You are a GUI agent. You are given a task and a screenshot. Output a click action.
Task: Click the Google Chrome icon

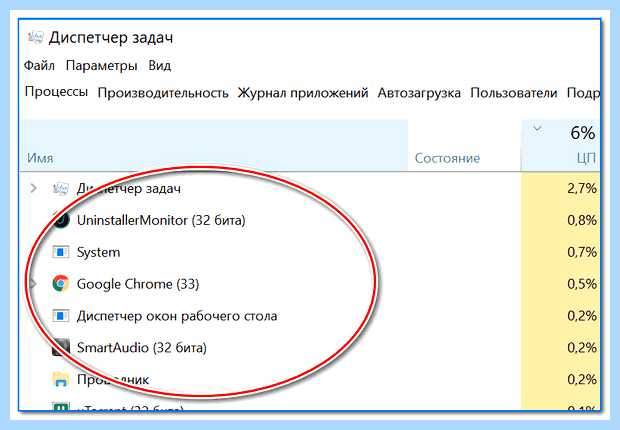click(x=60, y=284)
